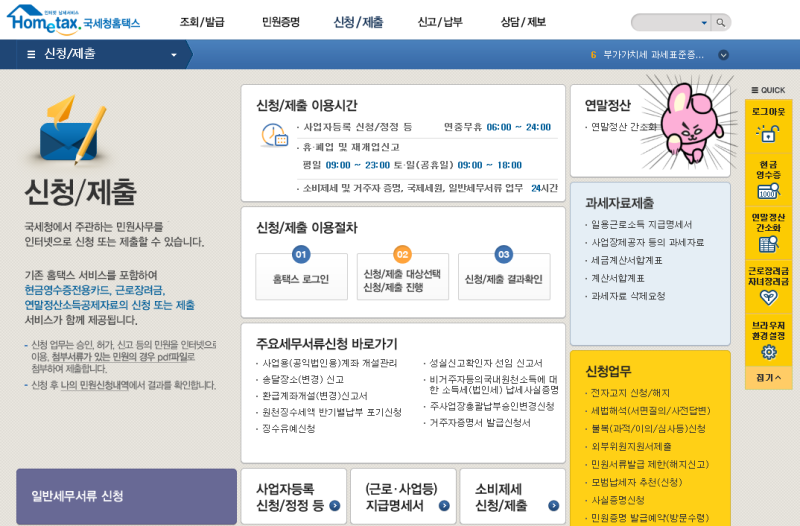Open 주사업장총괄납부승인변경신청 link
The width and height of the screenshot is (800, 526).
[x=492, y=406]
